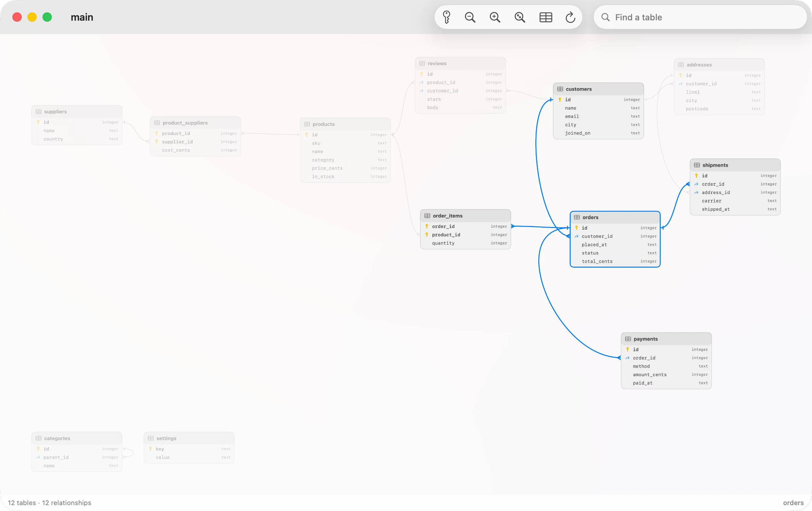Click the address_id column in shipments
This screenshot has width=812, height=511.
[735, 193]
